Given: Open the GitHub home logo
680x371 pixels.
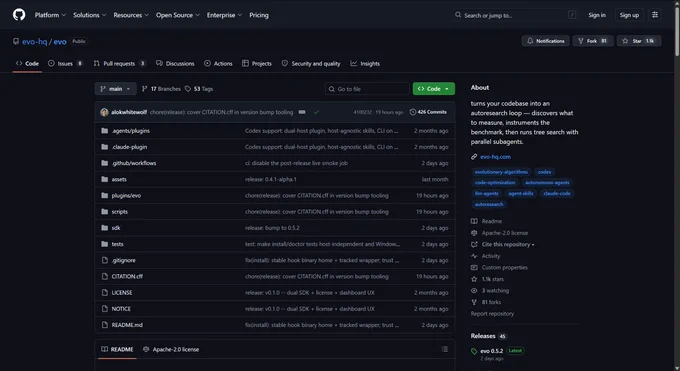Looking at the screenshot, I should click(19, 15).
